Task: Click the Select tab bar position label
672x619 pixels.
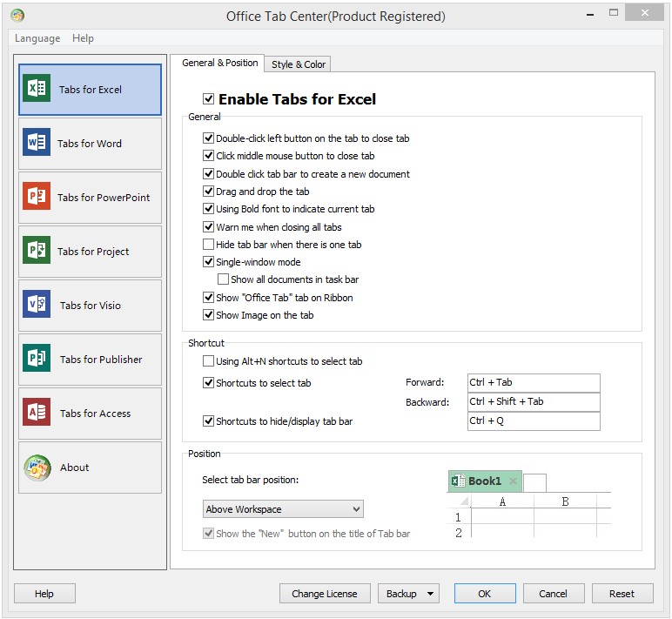Action: tap(251, 480)
